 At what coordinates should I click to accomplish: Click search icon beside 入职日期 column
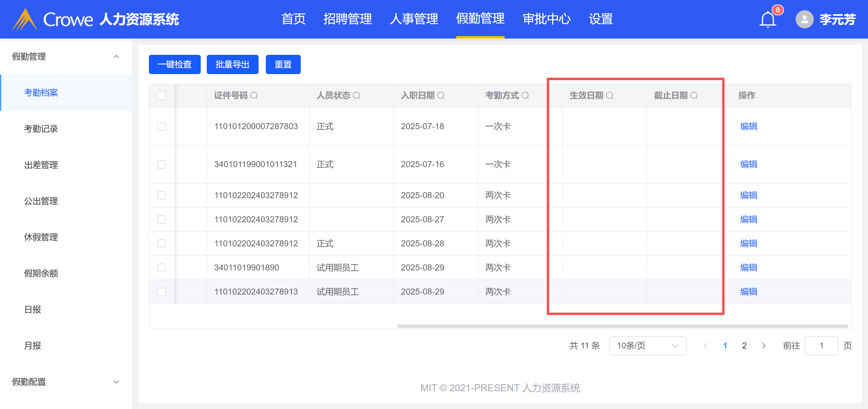[x=441, y=95]
